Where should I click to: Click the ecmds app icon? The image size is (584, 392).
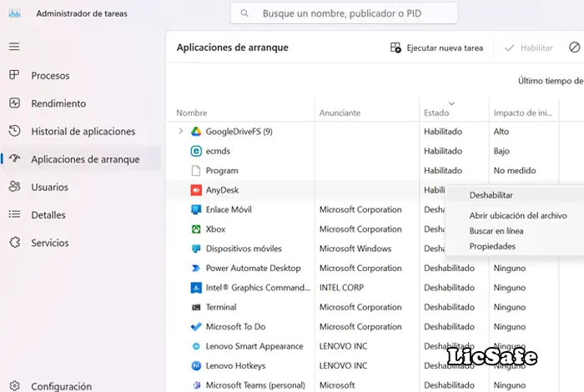196,151
